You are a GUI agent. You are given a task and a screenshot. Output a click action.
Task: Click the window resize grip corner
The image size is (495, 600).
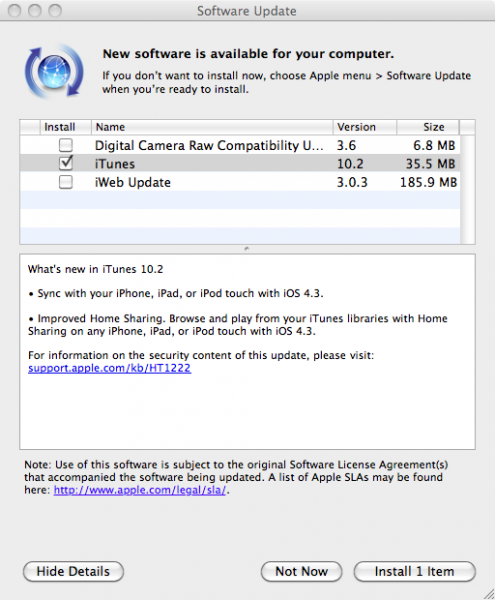pos(488,593)
